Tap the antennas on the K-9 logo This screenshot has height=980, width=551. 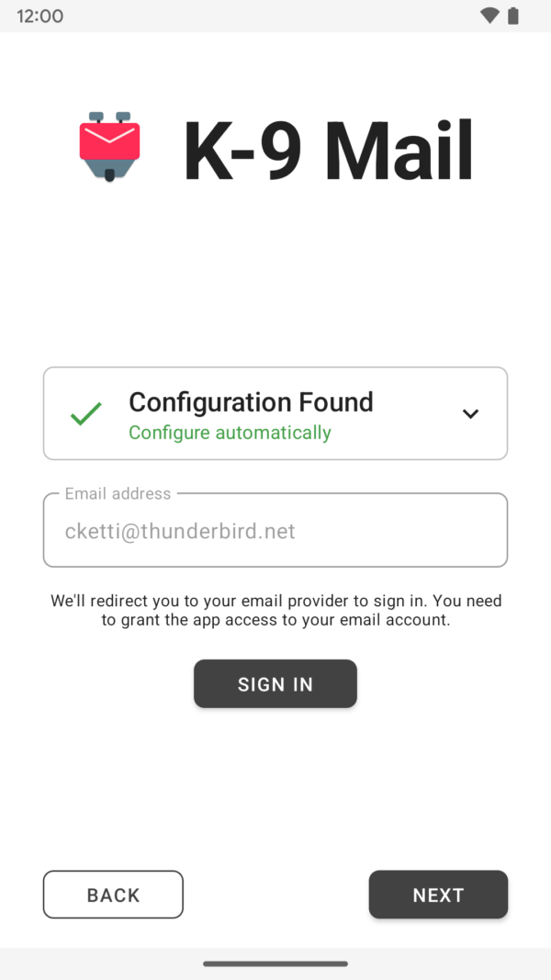tap(109, 117)
